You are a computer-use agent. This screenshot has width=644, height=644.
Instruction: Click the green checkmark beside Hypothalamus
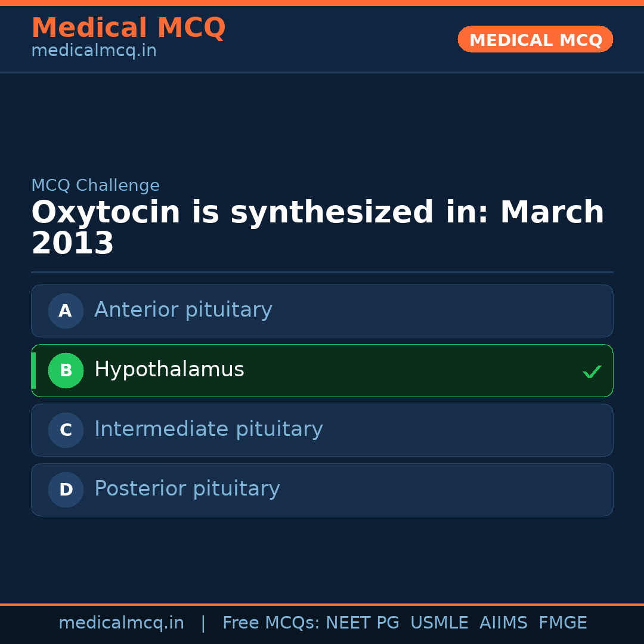tap(592, 371)
